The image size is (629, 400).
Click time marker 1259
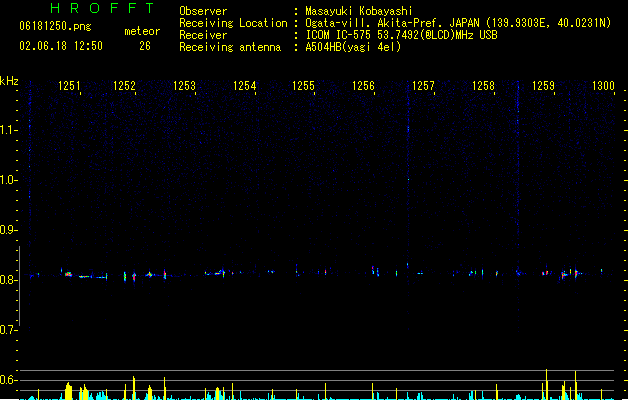[x=543, y=86]
